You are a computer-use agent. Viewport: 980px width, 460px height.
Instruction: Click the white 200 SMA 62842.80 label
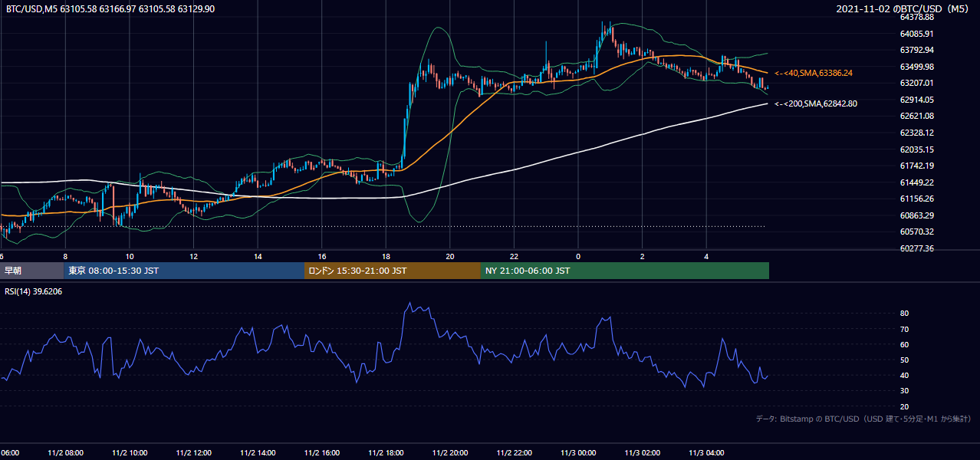pos(816,103)
